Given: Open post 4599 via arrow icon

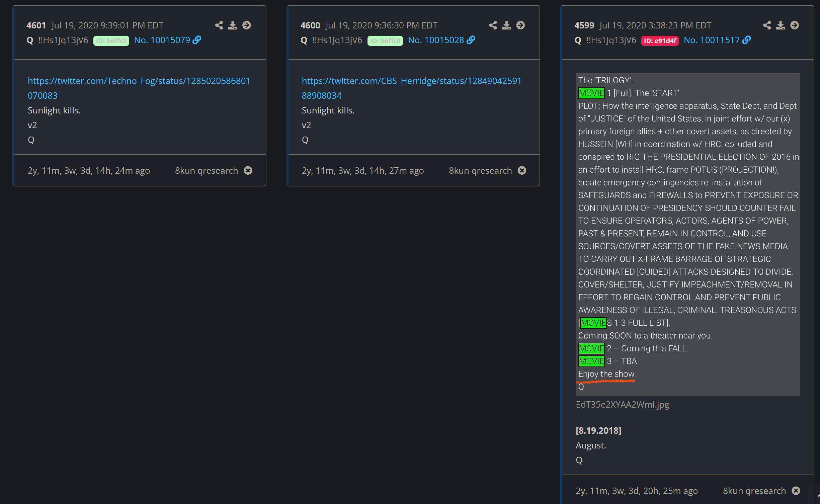Looking at the screenshot, I should point(795,25).
